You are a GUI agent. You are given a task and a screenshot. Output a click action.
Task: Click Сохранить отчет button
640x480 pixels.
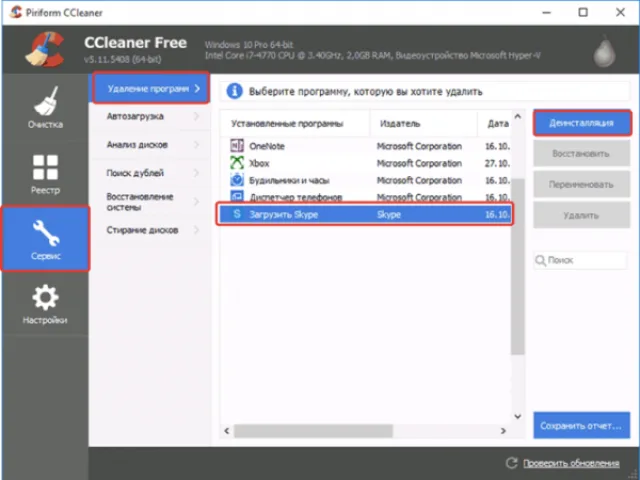click(581, 426)
